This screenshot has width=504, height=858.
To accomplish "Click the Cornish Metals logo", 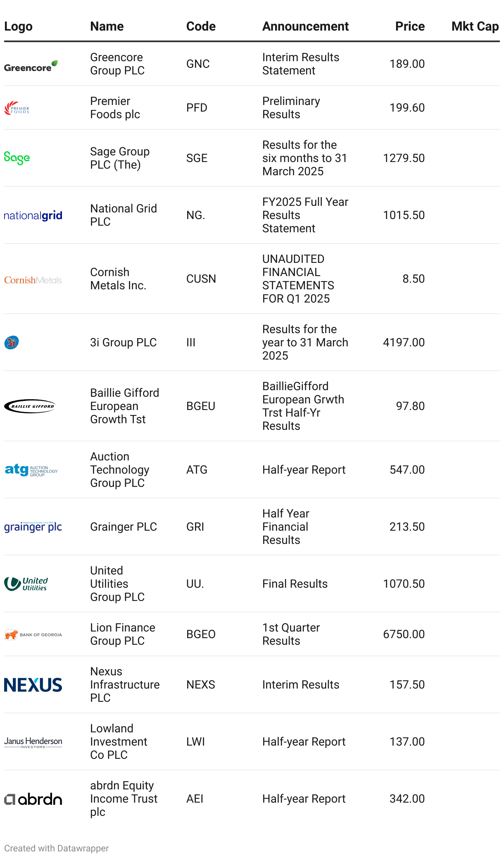I will pyautogui.click(x=33, y=280).
